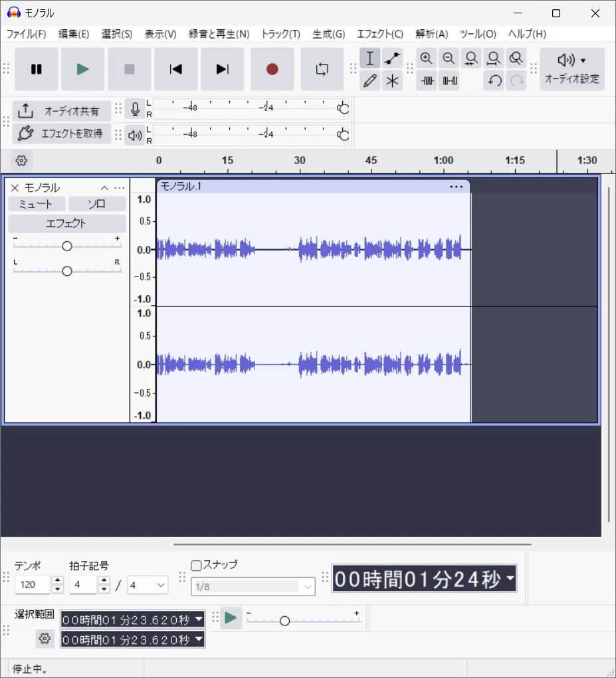Open the 生成(G) menu
The height and width of the screenshot is (678, 616).
pos(329,34)
